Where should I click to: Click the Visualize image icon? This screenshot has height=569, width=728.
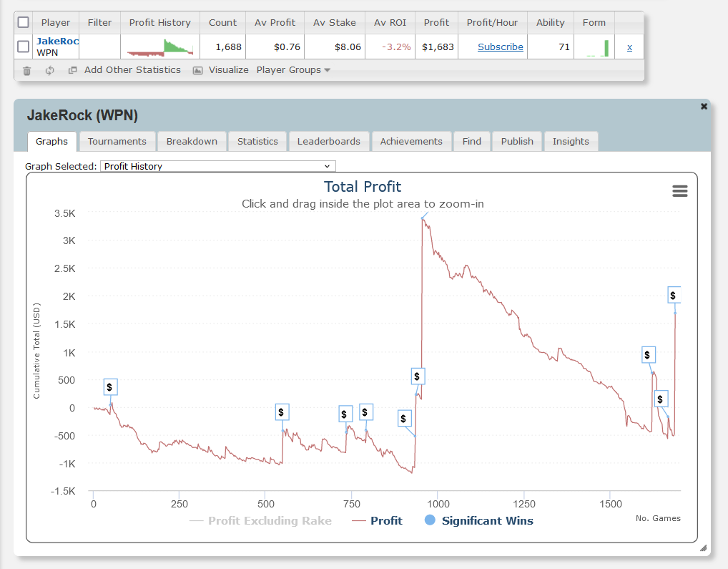point(198,70)
